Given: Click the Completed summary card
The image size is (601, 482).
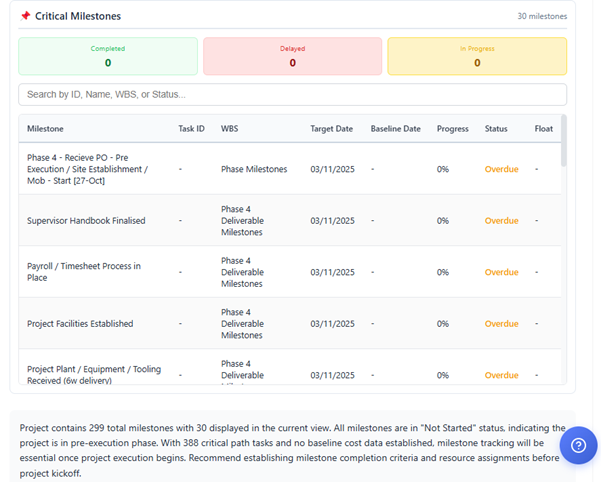Looking at the screenshot, I should pos(108,56).
